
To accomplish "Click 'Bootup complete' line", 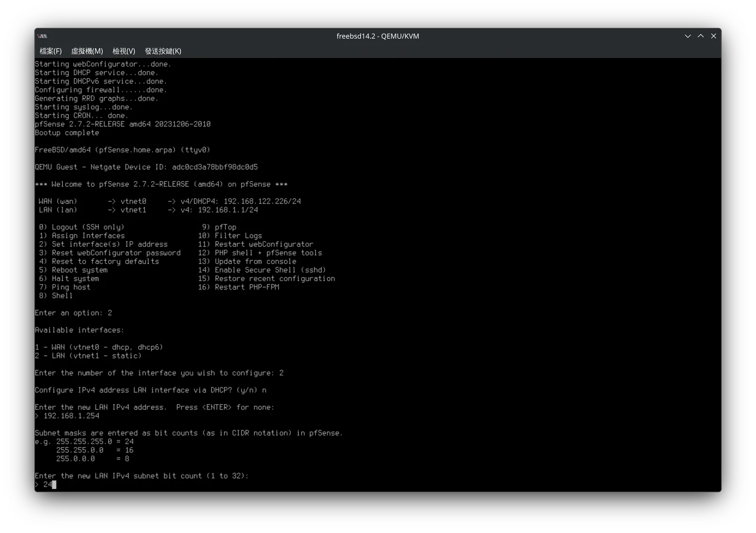I will tap(67, 133).
